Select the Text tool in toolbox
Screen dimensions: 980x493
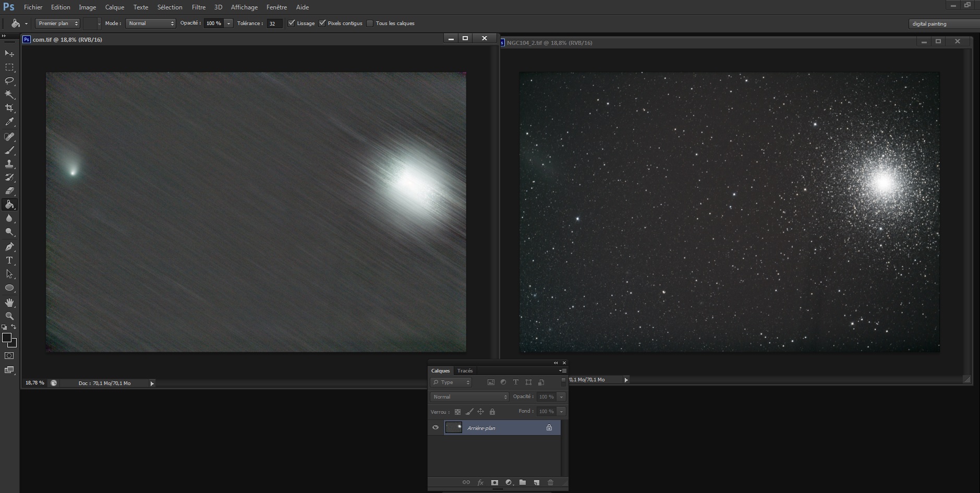click(9, 260)
